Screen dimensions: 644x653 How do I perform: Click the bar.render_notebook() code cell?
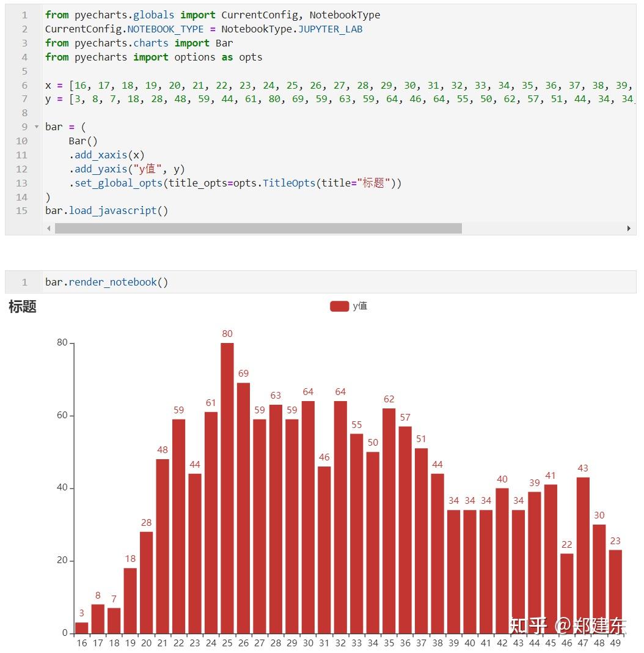tap(321, 282)
